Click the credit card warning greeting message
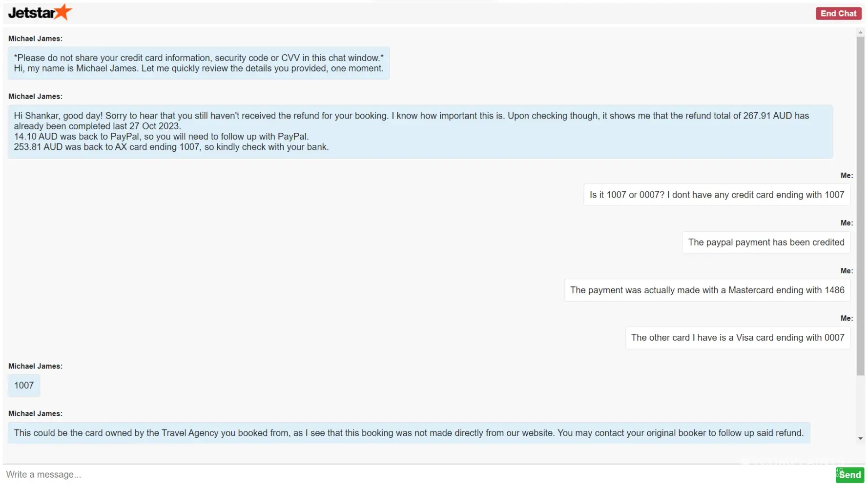The height and width of the screenshot is (488, 868). tap(199, 63)
